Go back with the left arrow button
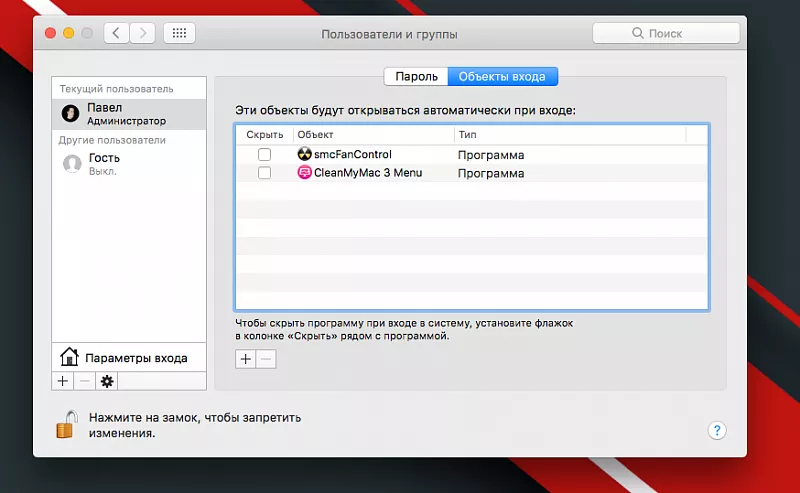 point(116,33)
